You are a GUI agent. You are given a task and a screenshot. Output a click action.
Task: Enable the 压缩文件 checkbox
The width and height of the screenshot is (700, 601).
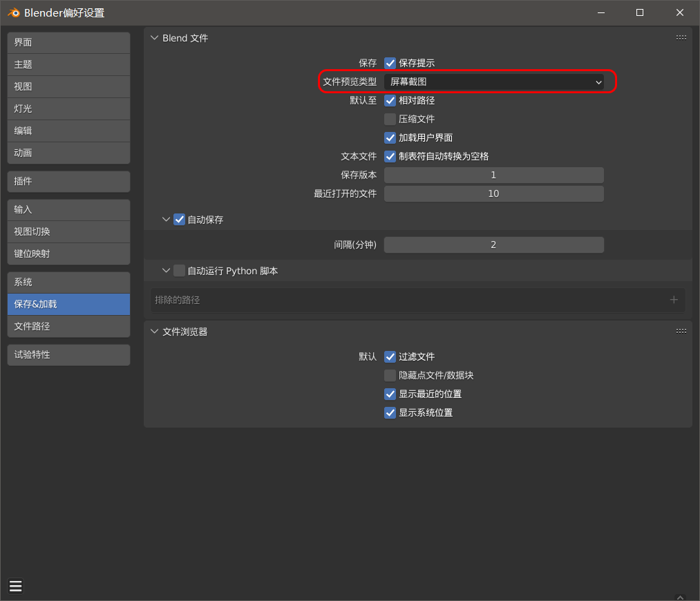pos(390,119)
